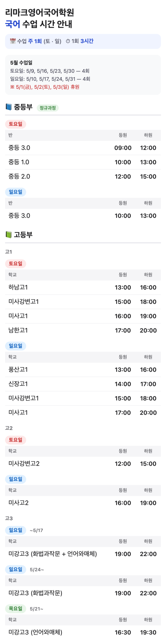Pick the 신장고1 schedule row
The width and height of the screenshot is (166, 644).
tap(83, 384)
